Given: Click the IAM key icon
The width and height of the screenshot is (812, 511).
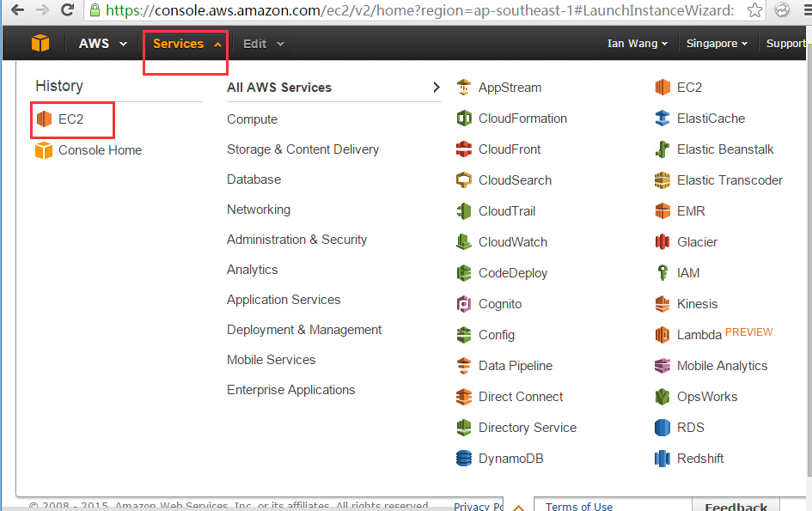Looking at the screenshot, I should pyautogui.click(x=662, y=273).
